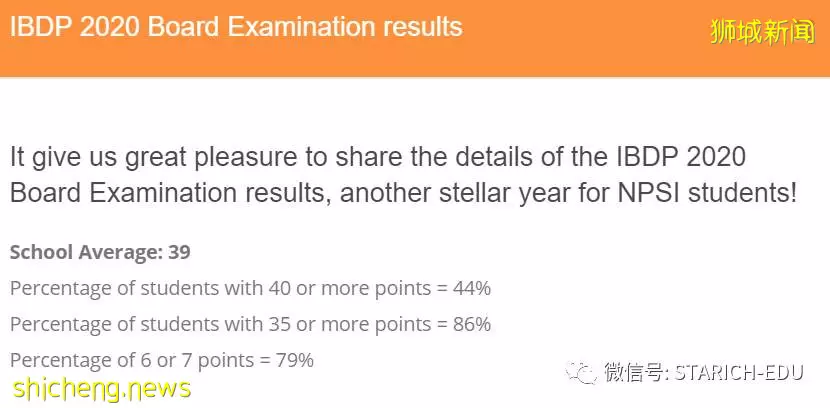
Task: Select the School Average: 39 text
Action: pos(100,252)
